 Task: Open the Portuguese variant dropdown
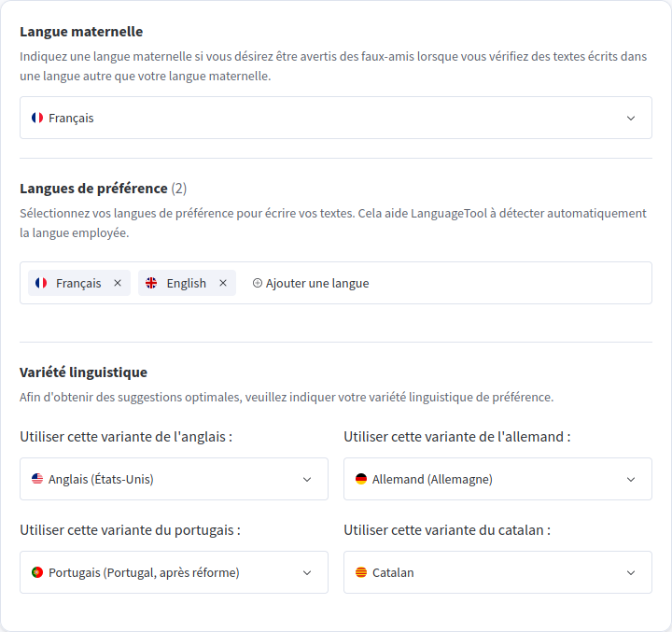[x=174, y=572]
